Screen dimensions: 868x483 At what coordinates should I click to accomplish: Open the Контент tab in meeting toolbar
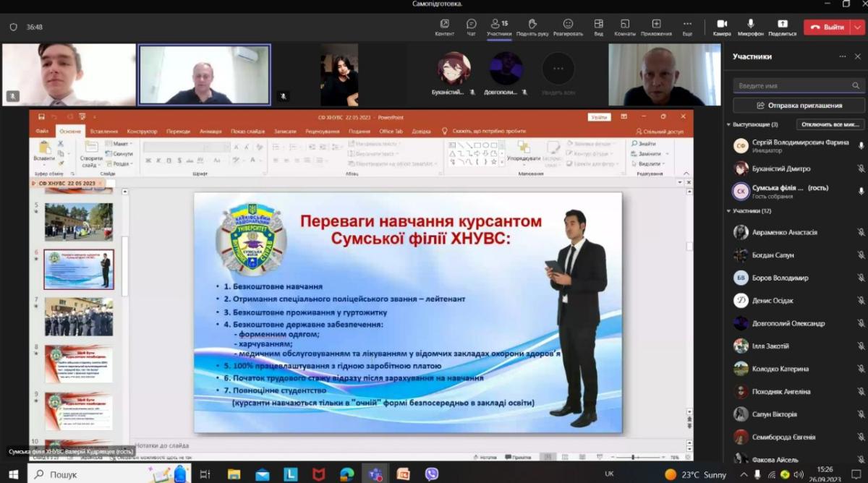pos(444,27)
